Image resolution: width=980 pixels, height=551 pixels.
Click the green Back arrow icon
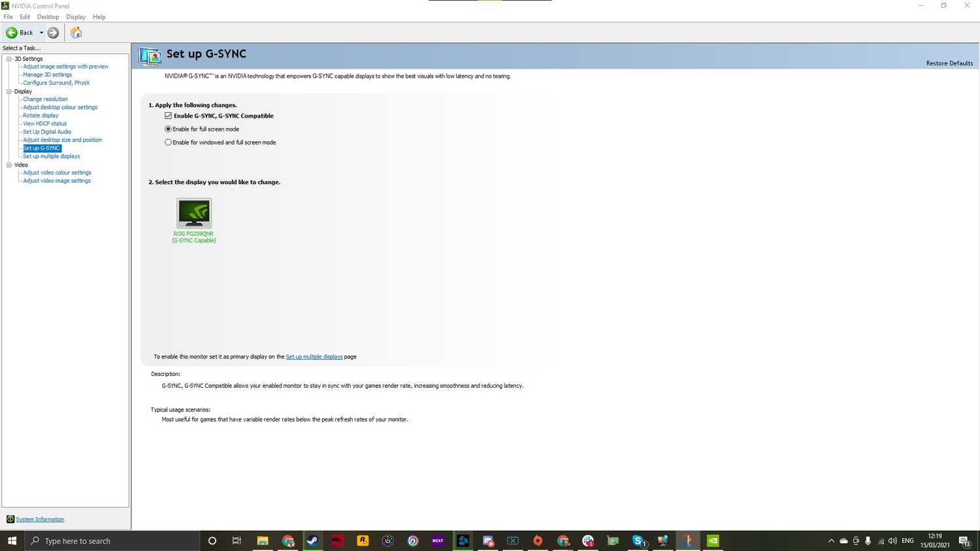[x=12, y=33]
